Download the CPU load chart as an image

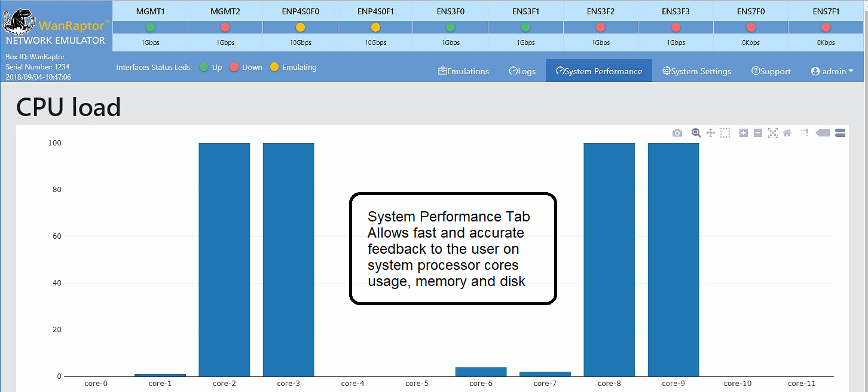(677, 132)
